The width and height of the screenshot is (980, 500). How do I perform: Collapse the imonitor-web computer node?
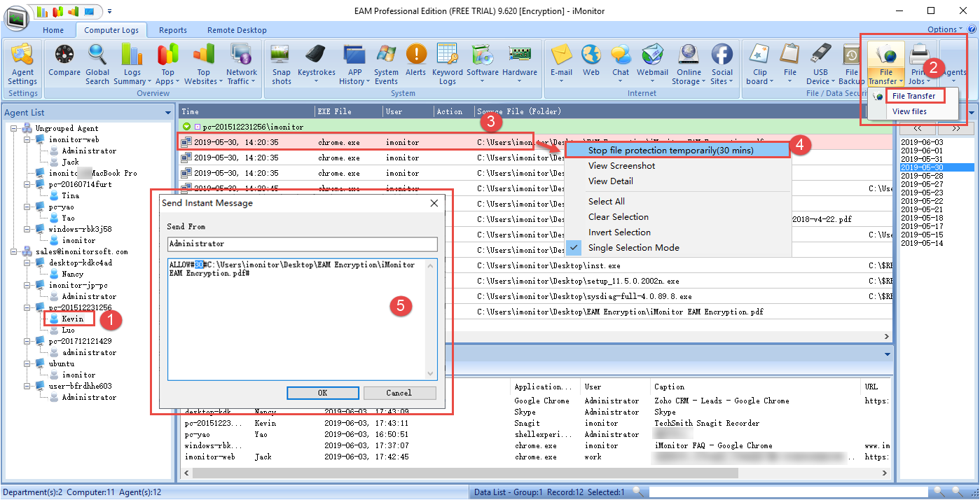pos(29,139)
